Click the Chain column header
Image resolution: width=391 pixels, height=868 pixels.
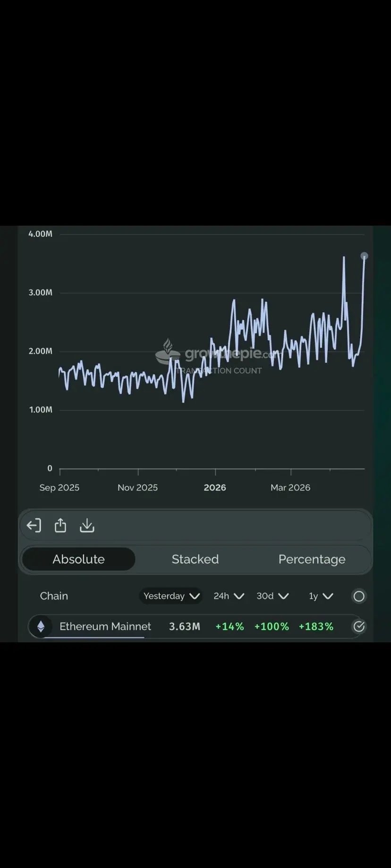54,596
